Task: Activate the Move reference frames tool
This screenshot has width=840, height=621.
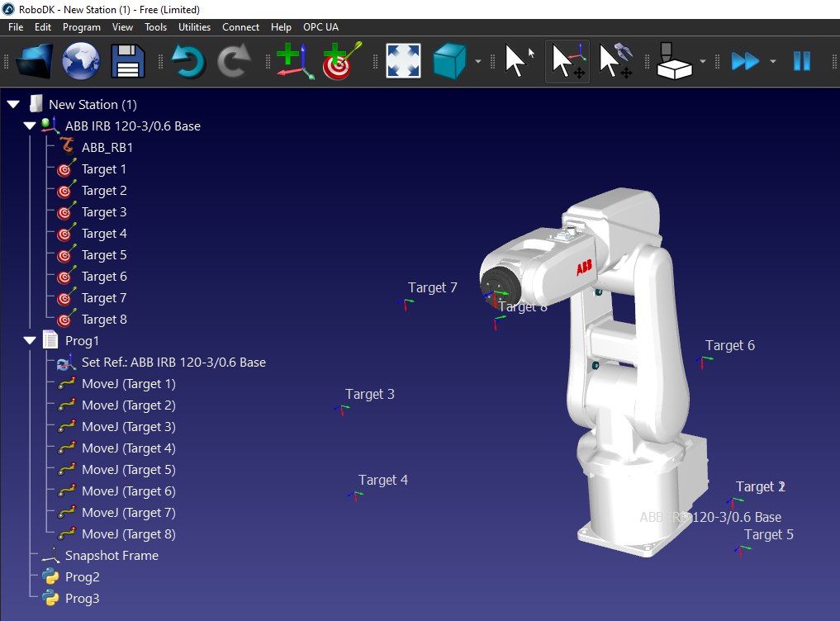Action: [x=567, y=61]
